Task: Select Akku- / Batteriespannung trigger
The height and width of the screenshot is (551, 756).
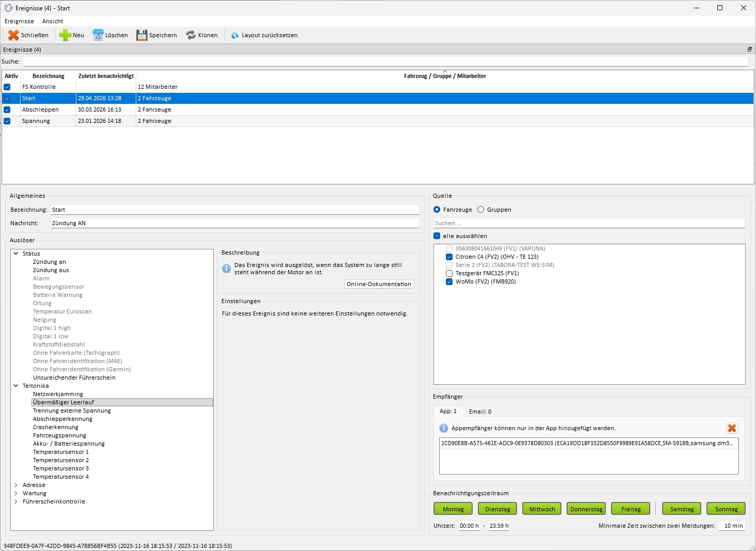Action: click(69, 444)
